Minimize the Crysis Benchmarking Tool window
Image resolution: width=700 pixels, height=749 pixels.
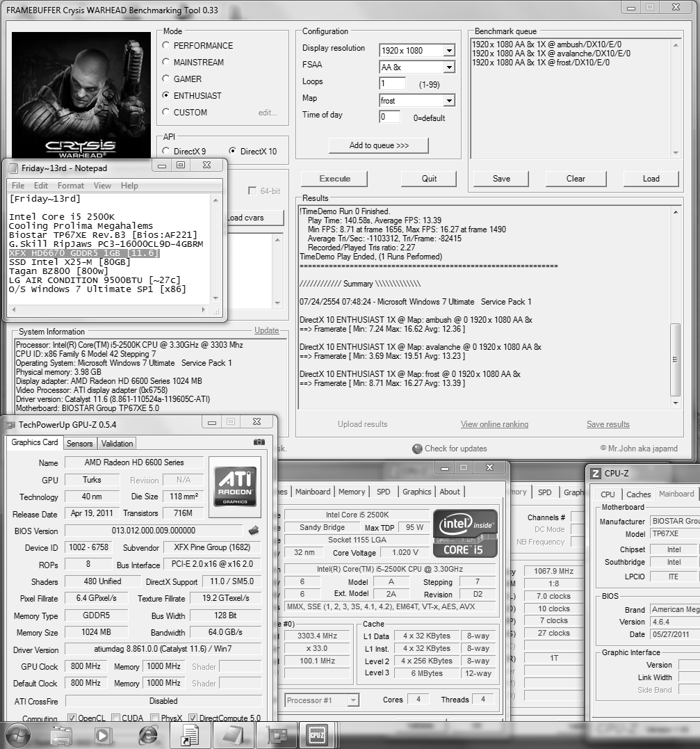(x=630, y=7)
